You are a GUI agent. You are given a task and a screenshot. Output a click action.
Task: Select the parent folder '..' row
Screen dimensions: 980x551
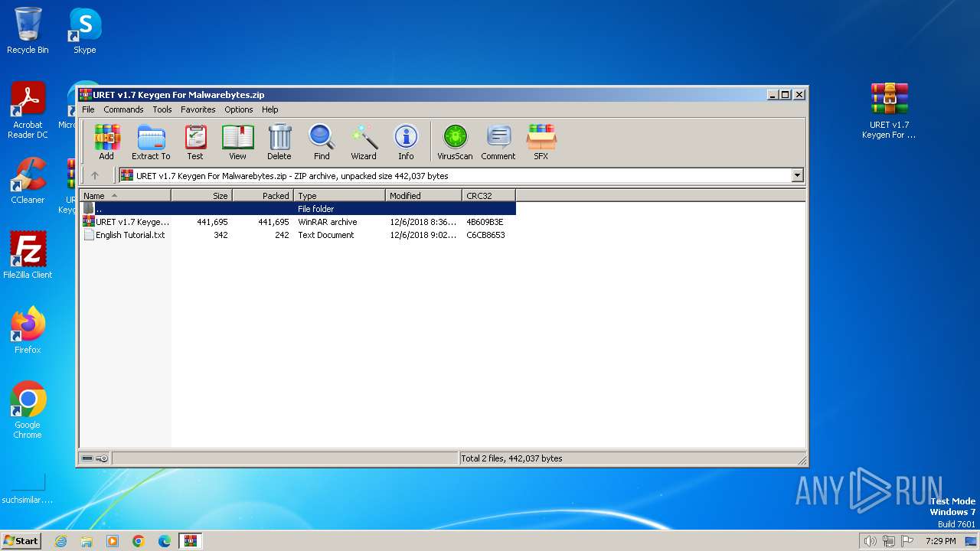(x=298, y=209)
